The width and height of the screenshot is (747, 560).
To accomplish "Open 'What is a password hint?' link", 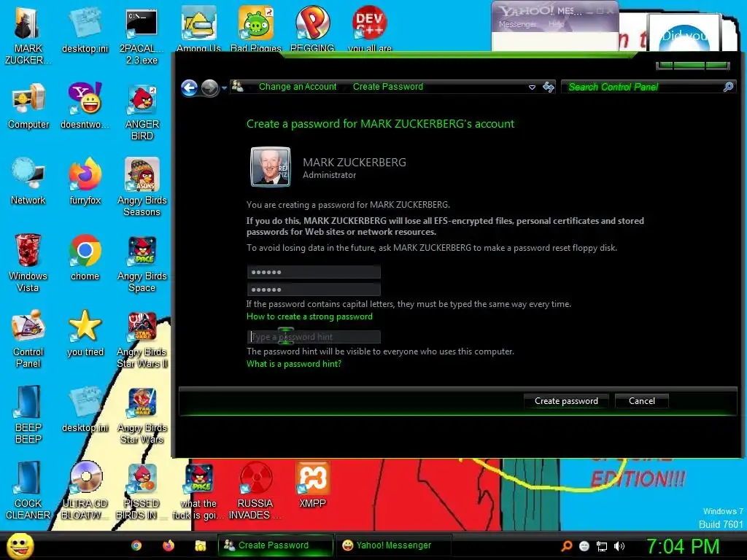I will point(293,364).
